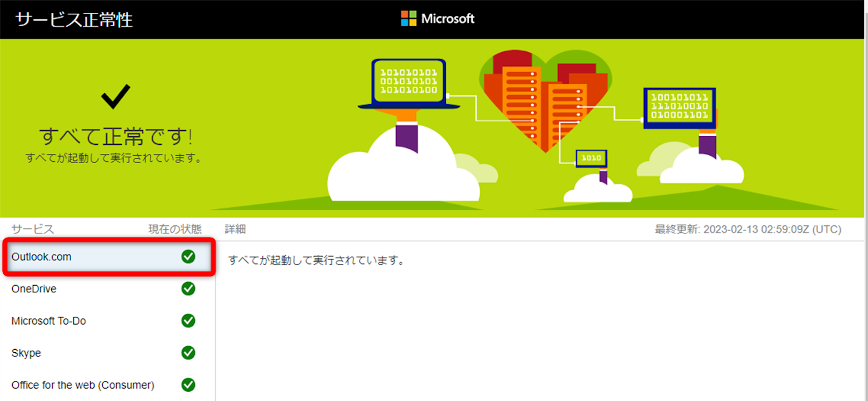Click the green status check for Skype
The height and width of the screenshot is (401, 868).
[x=188, y=353]
